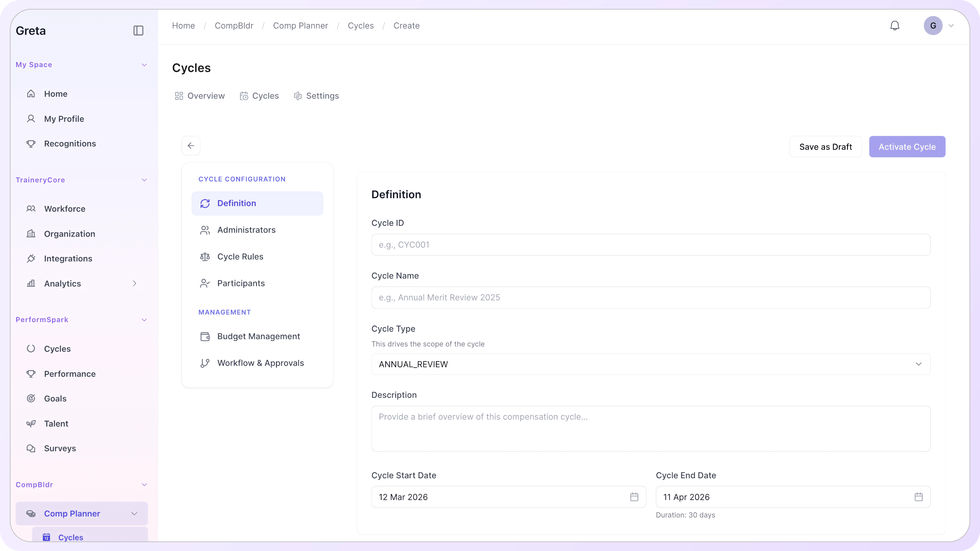Open Goals in the PerformSpark section
Image resolution: width=980 pixels, height=551 pixels.
pos(55,399)
